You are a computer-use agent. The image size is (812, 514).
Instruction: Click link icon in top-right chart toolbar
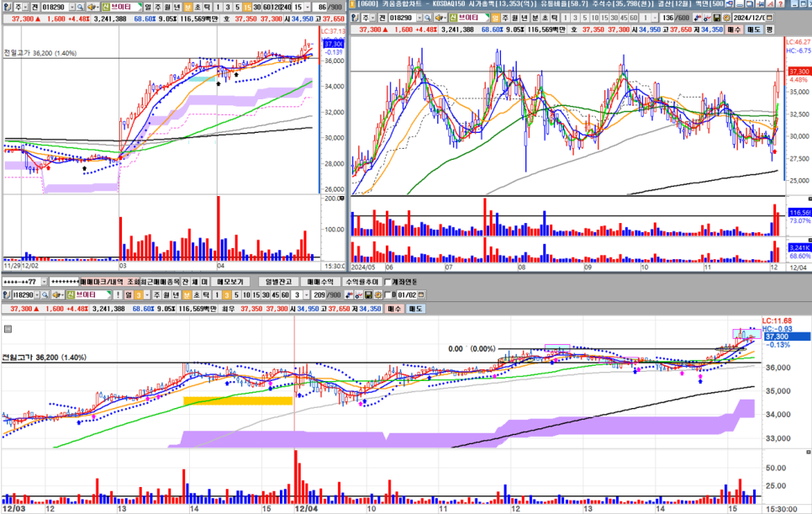355,18
